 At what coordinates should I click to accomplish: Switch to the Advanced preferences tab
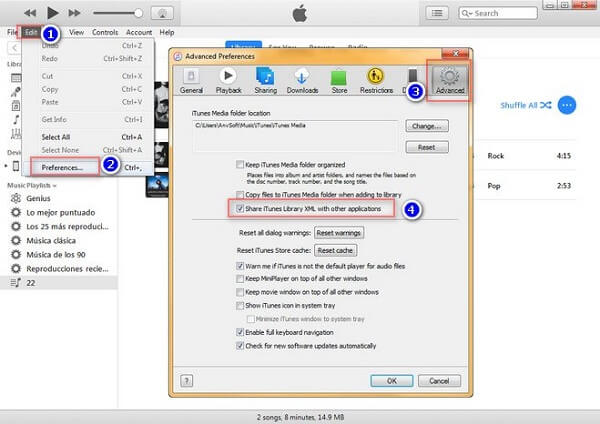[x=450, y=81]
